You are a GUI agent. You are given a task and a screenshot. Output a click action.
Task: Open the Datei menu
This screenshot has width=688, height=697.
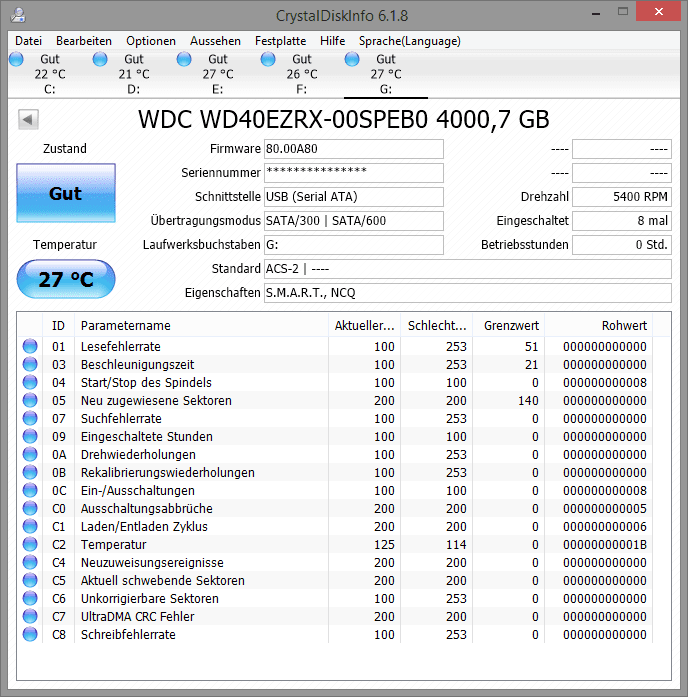(28, 41)
